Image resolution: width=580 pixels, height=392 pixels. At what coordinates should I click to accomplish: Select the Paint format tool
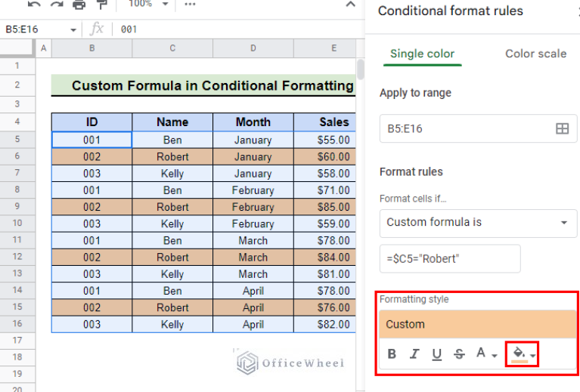point(101,5)
